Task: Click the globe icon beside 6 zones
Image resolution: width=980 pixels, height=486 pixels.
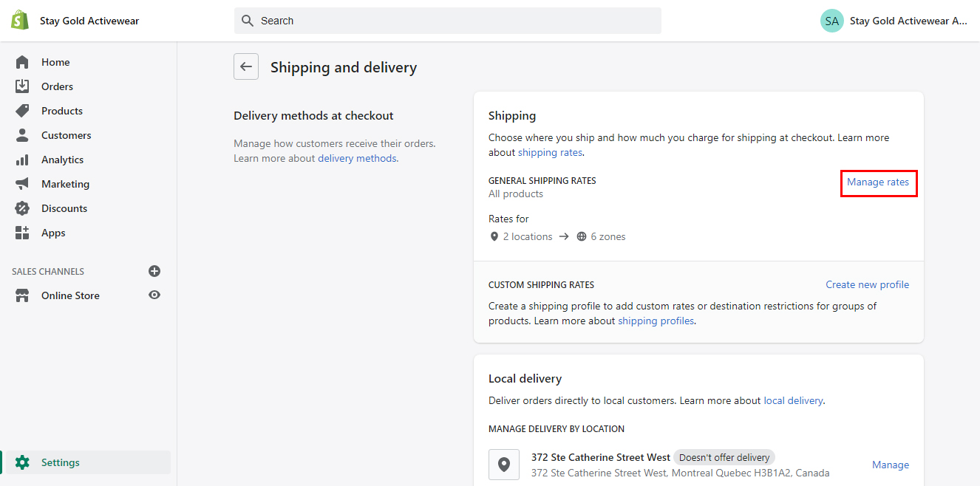Action: (x=582, y=236)
